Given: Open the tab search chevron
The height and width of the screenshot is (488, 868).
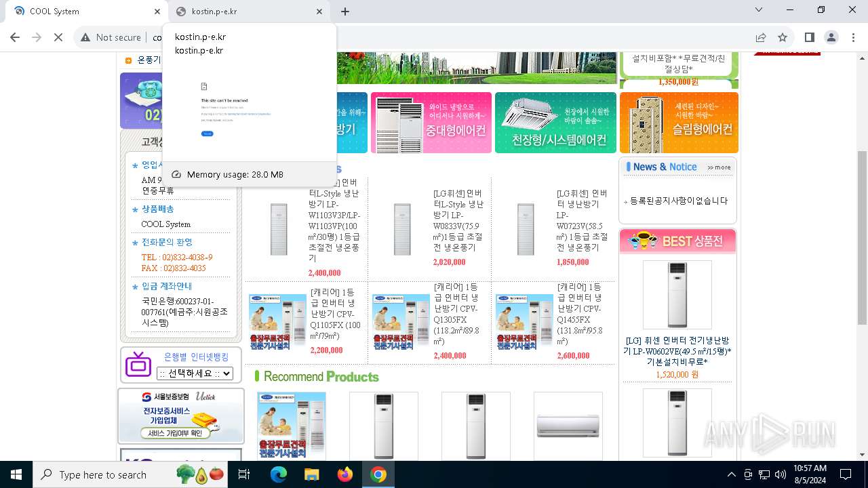Looking at the screenshot, I should 759,10.
